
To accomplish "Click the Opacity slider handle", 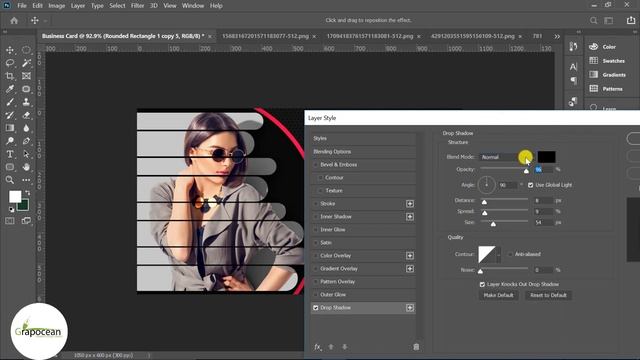I will point(526,171).
